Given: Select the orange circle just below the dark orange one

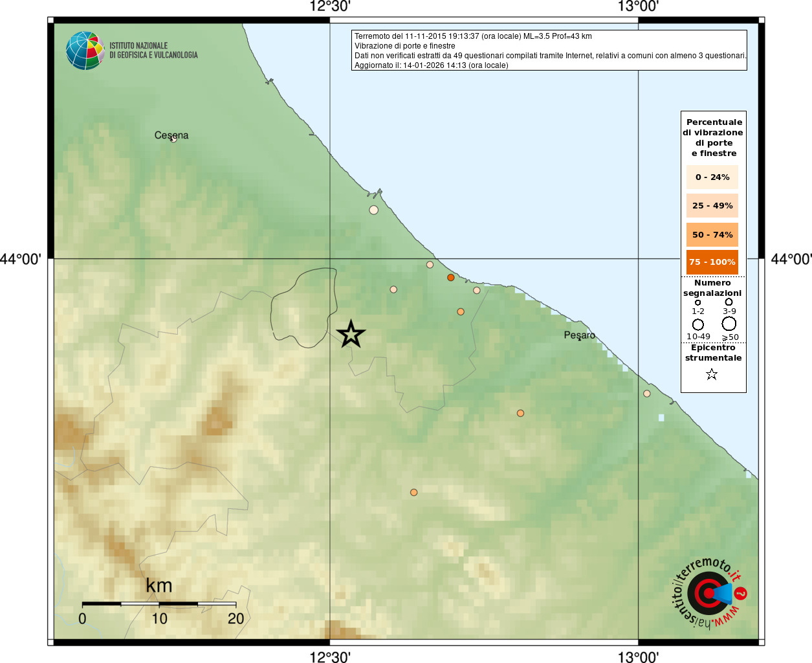Looking at the screenshot, I should pyautogui.click(x=461, y=312).
